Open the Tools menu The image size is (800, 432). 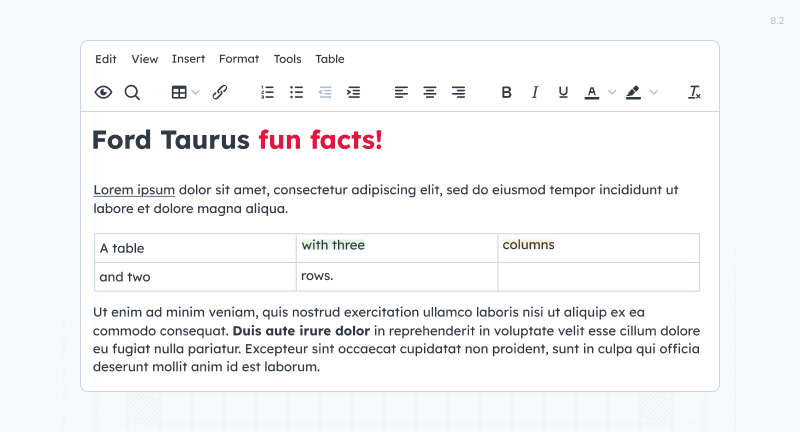[287, 59]
